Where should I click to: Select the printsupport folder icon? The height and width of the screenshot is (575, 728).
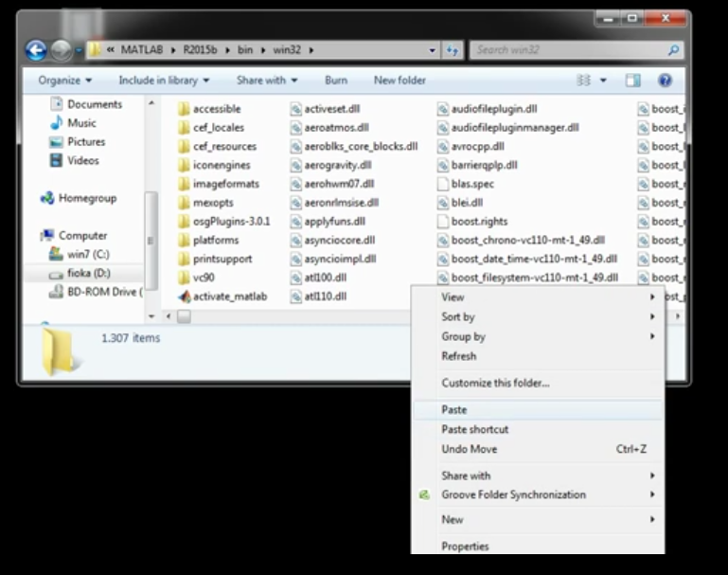pos(184,259)
